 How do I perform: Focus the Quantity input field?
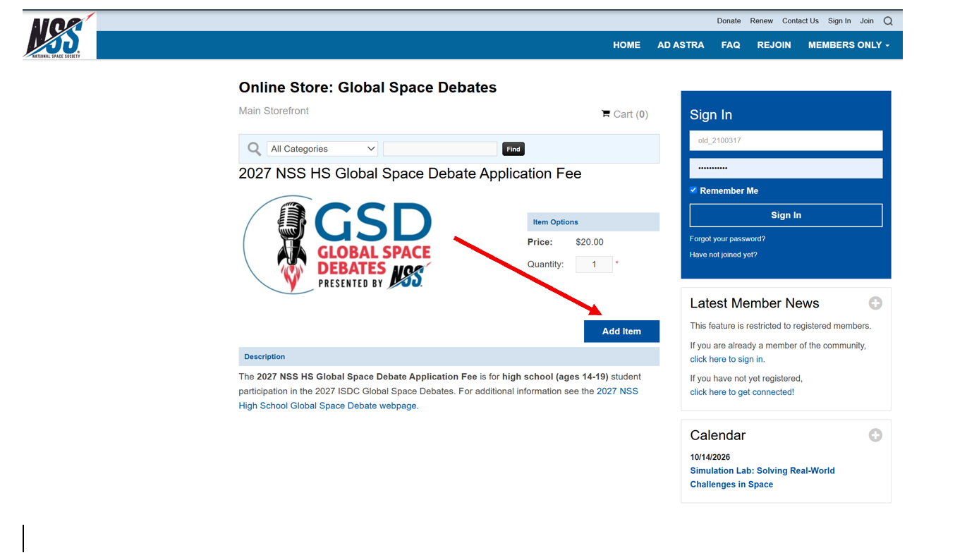click(594, 264)
